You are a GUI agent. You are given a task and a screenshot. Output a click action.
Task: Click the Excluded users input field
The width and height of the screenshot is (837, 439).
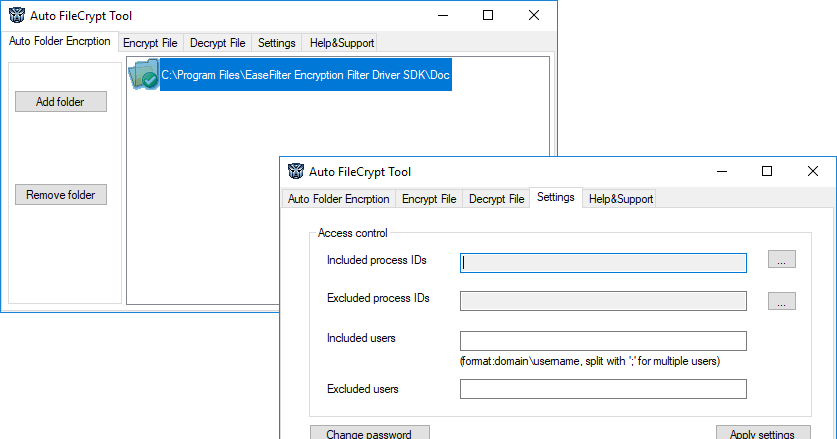(x=603, y=389)
